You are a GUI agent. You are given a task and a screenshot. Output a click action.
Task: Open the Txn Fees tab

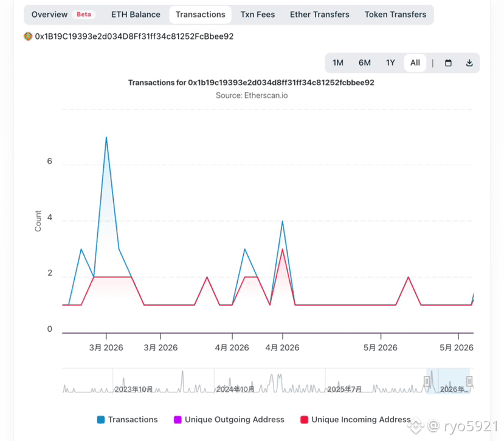tap(258, 15)
